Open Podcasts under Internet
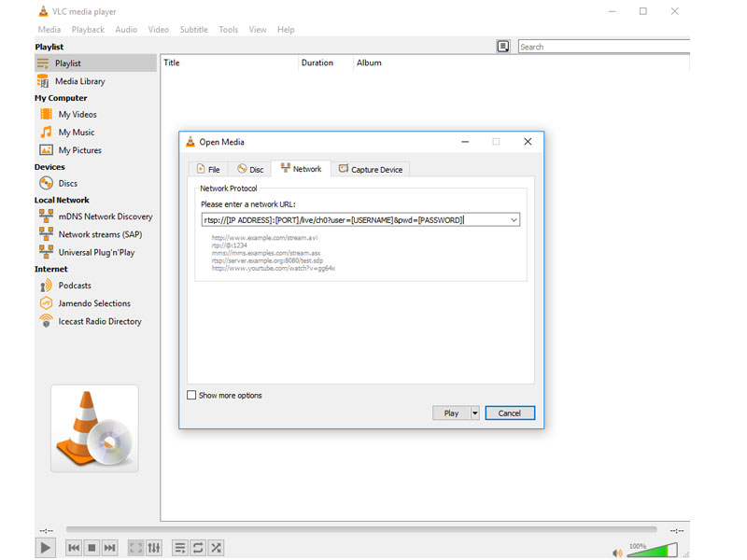The width and height of the screenshot is (747, 560). pyautogui.click(x=75, y=286)
